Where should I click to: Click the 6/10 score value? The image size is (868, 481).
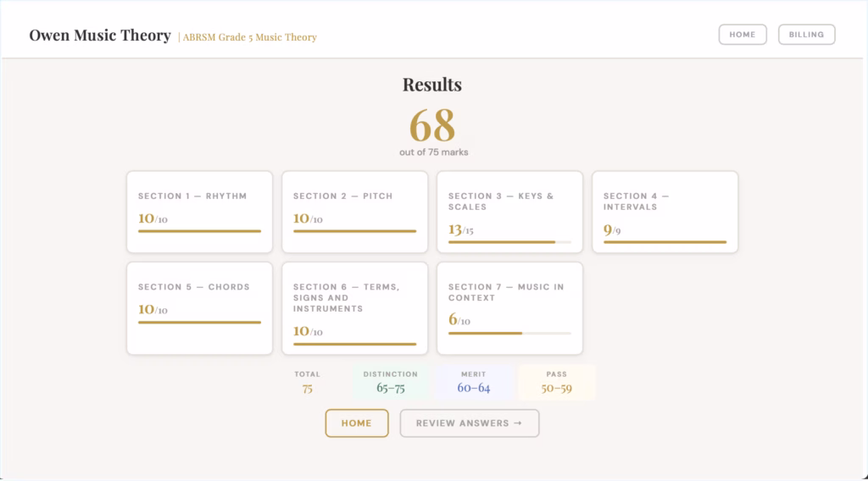coord(459,320)
